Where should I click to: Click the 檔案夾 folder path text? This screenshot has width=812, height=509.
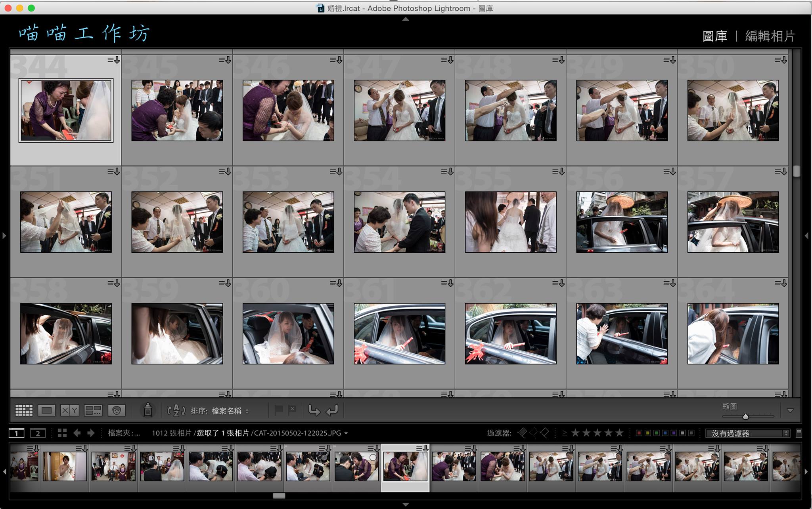click(x=124, y=433)
